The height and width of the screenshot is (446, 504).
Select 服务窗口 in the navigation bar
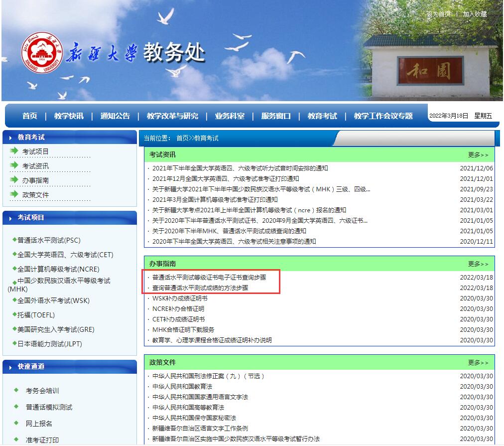click(276, 116)
